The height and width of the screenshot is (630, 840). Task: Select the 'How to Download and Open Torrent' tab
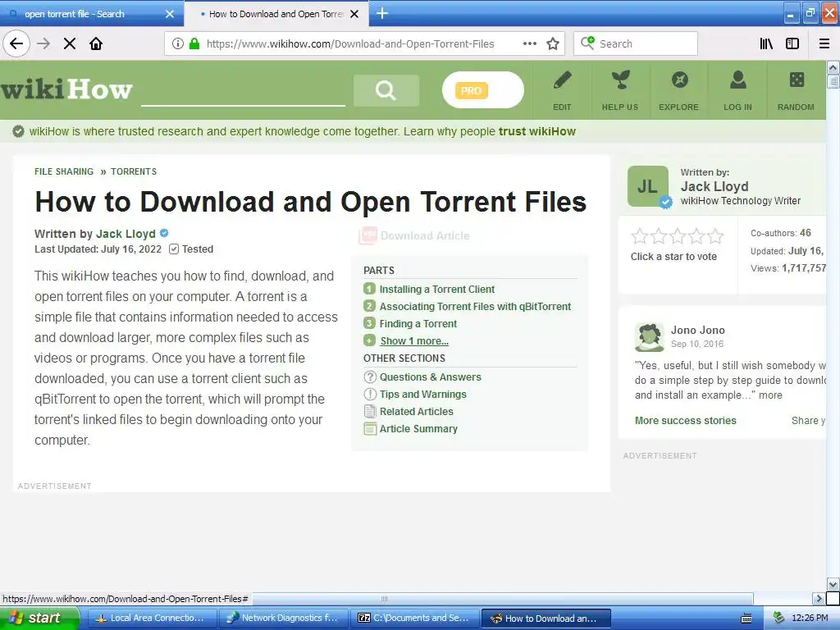[x=276, y=14]
